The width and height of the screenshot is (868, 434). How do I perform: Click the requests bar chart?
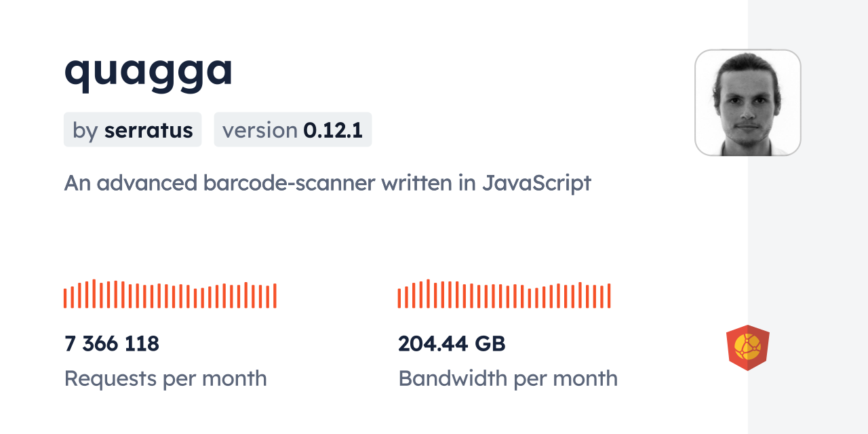click(170, 294)
